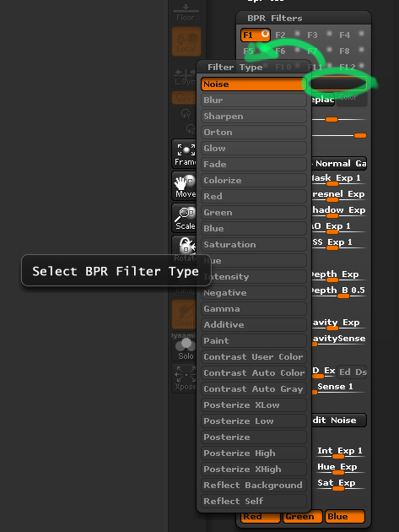
Task: Select the Red filter entry
Action: coord(254,197)
